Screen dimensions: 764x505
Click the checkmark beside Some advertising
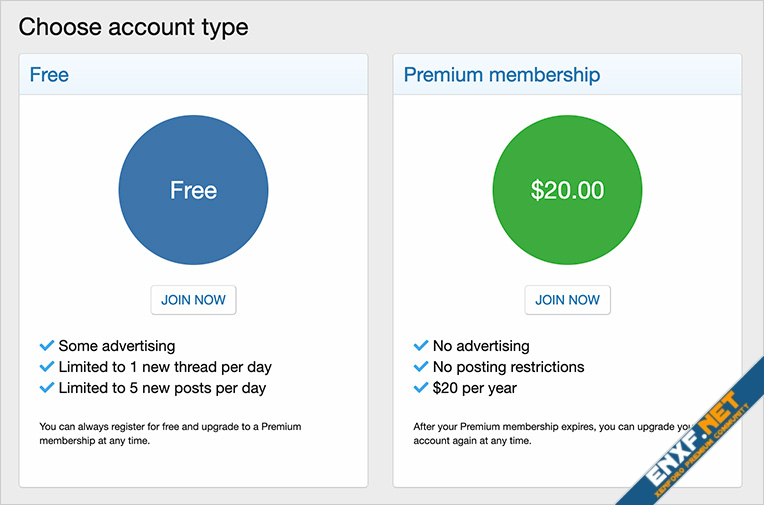[46, 346]
